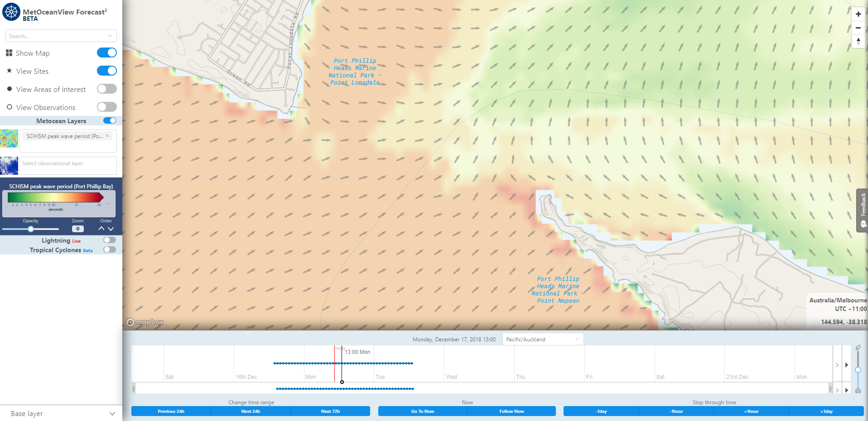The height and width of the screenshot is (421, 868).
Task: Click Next 24h time range button
Action: click(x=251, y=411)
